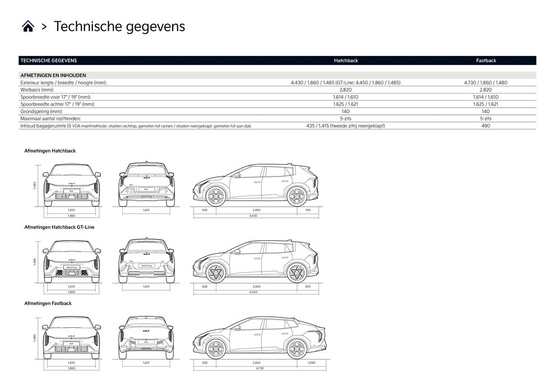Image resolution: width=555 pixels, height=392 pixels.
Task: Click the 'Afmetingen Hatchback GT-Line' heading
Action: click(59, 227)
